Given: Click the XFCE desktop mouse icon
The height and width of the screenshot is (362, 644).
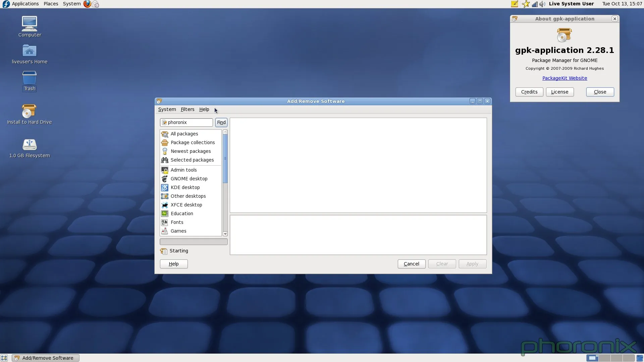Looking at the screenshot, I should coord(165,205).
